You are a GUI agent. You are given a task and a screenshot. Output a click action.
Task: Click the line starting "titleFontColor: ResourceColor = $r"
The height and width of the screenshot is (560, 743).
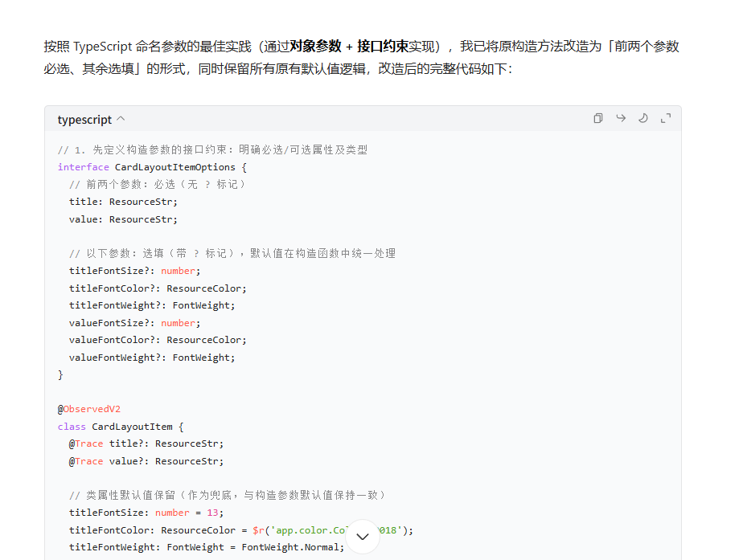(241, 530)
